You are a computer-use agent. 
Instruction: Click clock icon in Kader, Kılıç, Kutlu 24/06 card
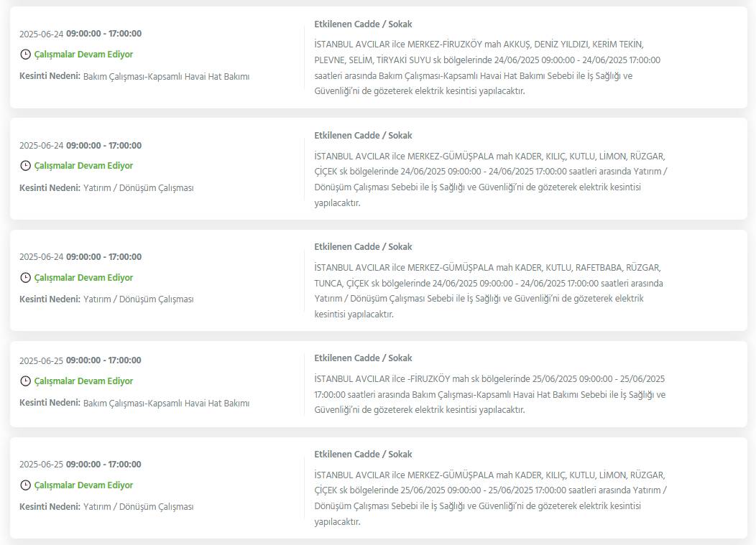coord(26,166)
